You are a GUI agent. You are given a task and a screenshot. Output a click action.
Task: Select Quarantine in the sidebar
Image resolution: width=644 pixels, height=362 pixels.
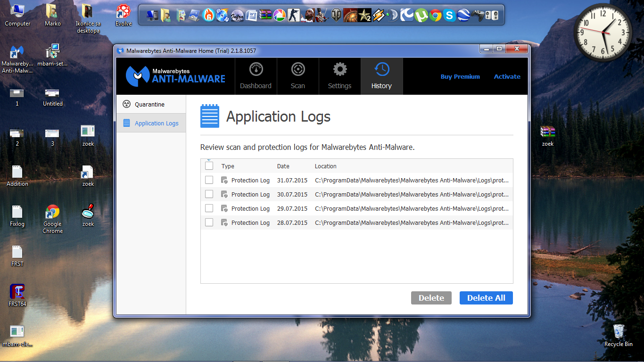tap(150, 104)
